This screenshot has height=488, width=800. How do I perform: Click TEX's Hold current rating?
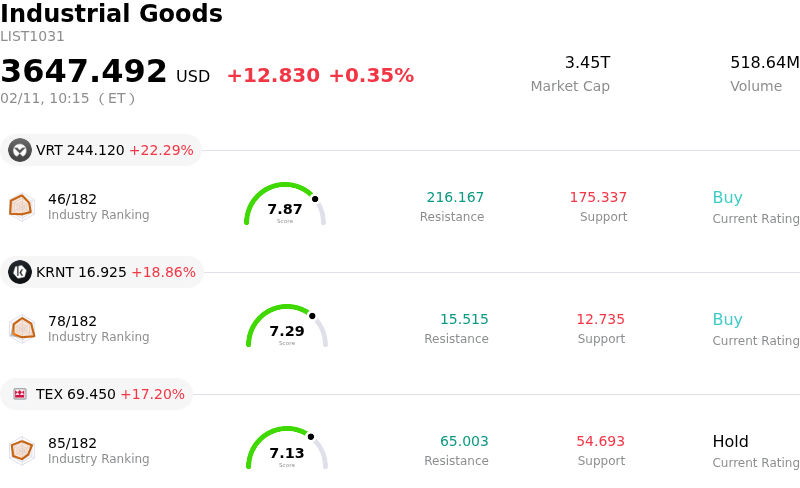730,442
